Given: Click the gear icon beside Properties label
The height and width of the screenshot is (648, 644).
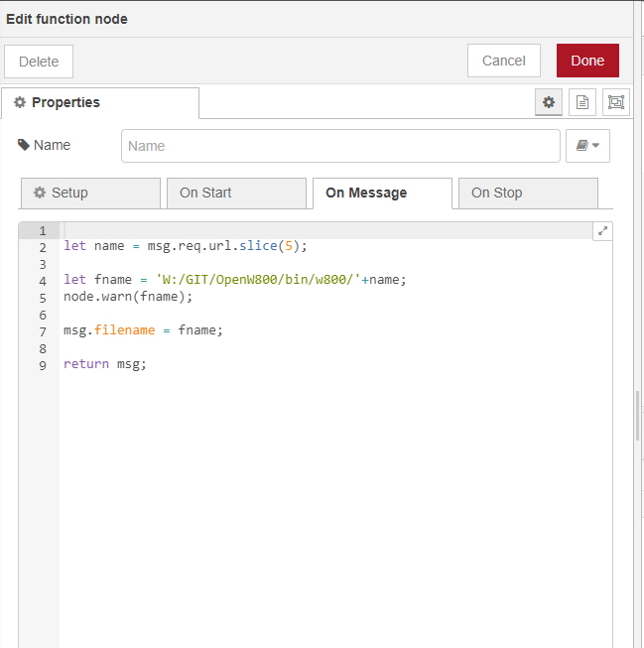Looking at the screenshot, I should point(20,102).
